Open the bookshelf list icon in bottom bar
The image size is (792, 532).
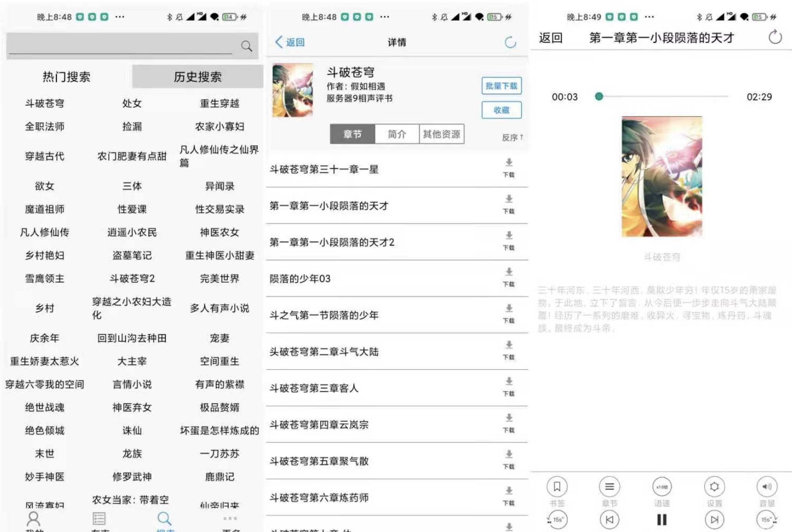point(99,519)
